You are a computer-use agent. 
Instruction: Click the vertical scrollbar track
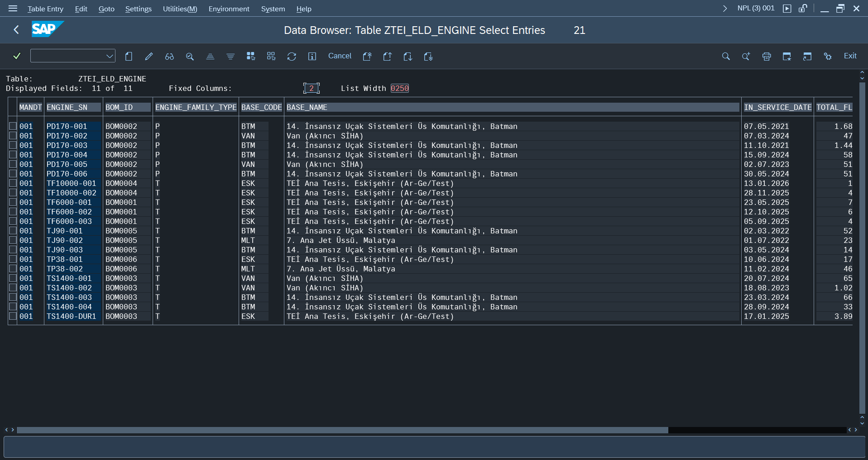[862, 248]
